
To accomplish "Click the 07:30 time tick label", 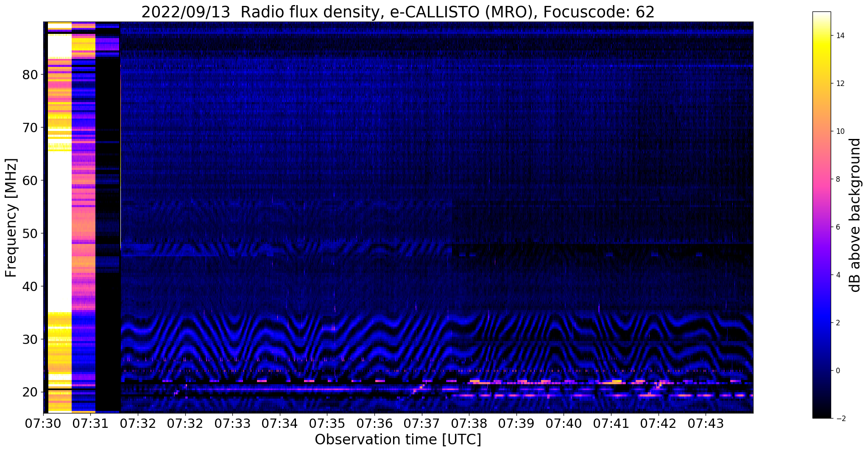I will 43,423.
